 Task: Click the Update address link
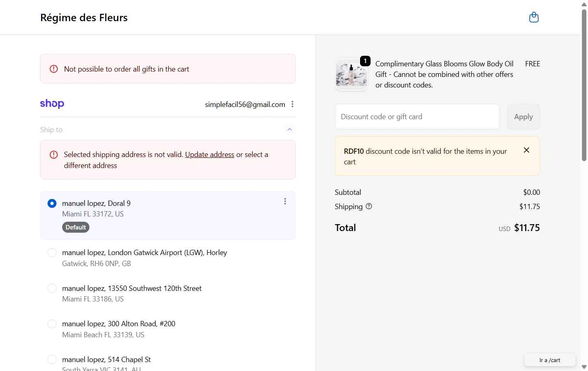[x=210, y=155]
